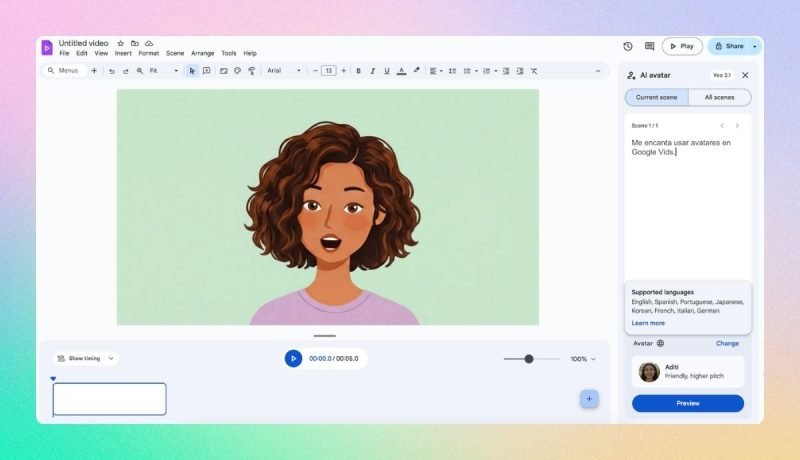The image size is (800, 460).
Task: Increase font size with plus
Action: pyautogui.click(x=343, y=71)
